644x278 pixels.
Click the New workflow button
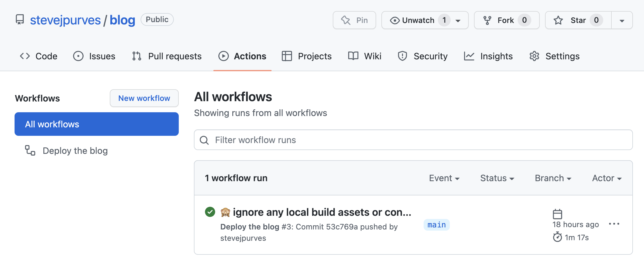(144, 98)
